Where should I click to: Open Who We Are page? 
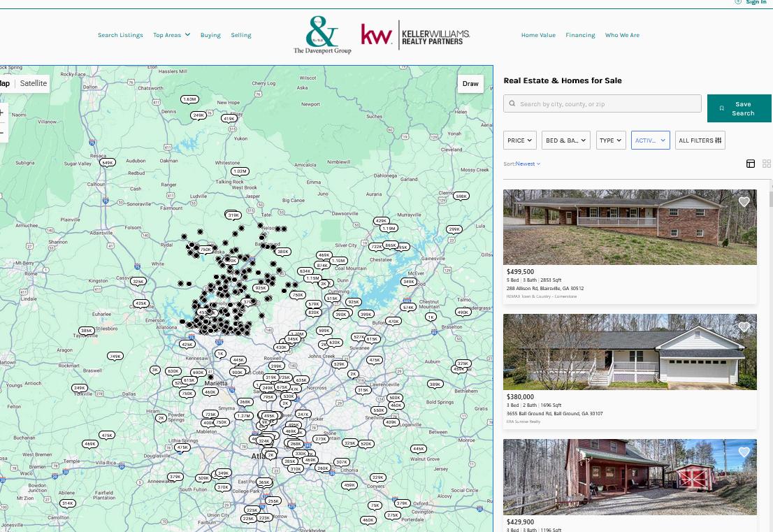click(622, 35)
